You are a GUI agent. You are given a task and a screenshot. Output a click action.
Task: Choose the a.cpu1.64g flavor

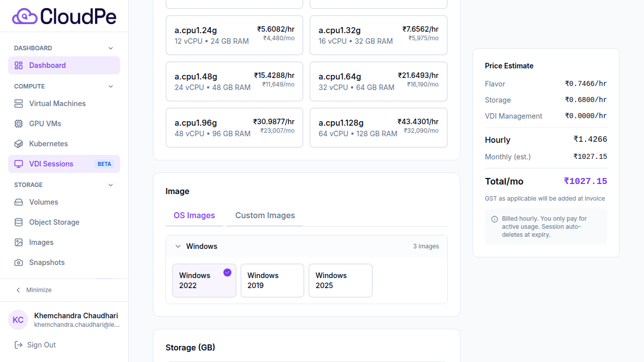click(x=378, y=81)
